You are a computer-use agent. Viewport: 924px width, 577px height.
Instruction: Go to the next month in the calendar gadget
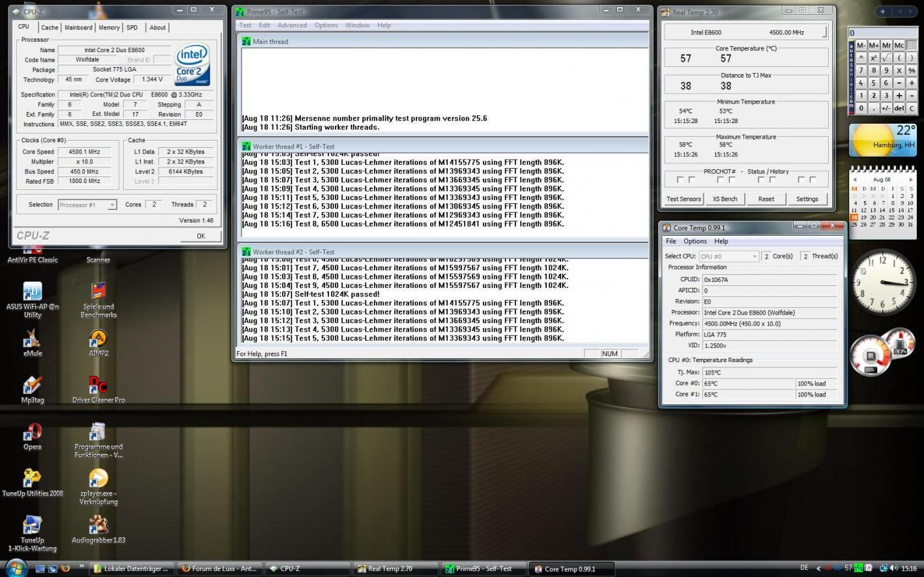[x=911, y=180]
